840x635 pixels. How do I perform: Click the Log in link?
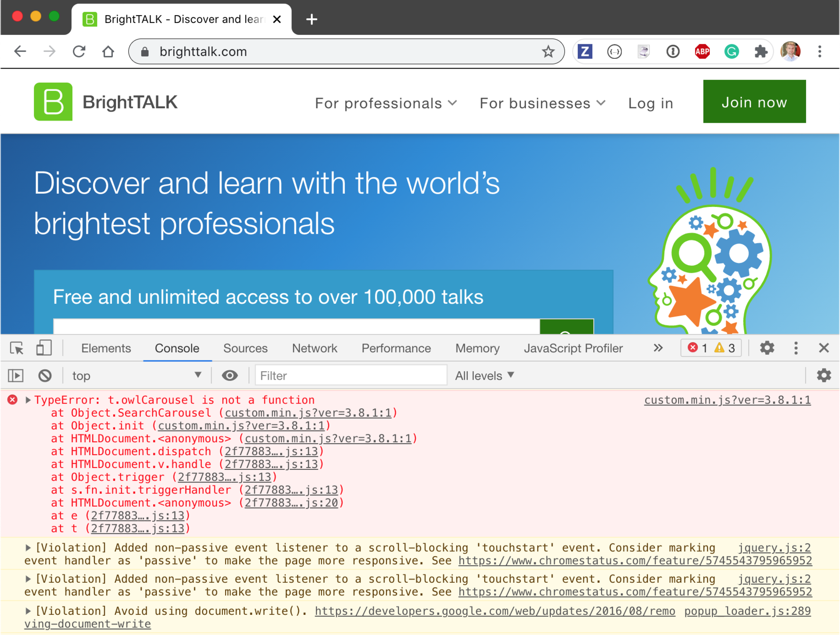(651, 103)
